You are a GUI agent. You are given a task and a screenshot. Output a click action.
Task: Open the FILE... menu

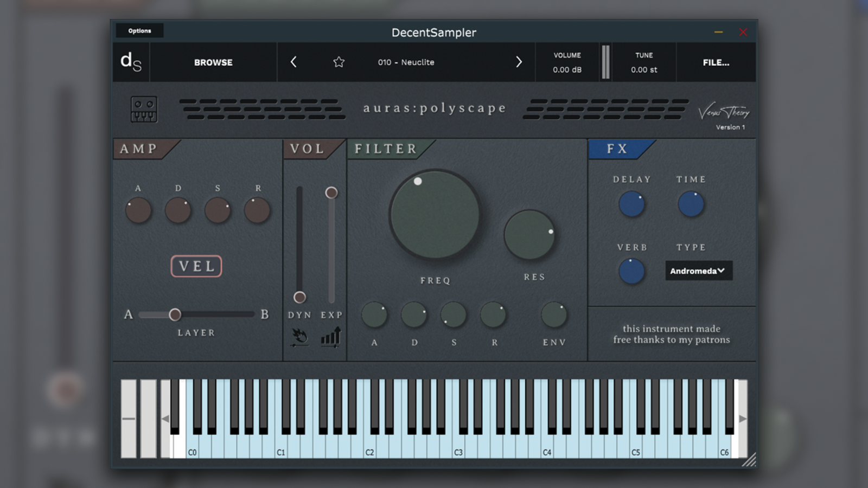[x=716, y=62]
